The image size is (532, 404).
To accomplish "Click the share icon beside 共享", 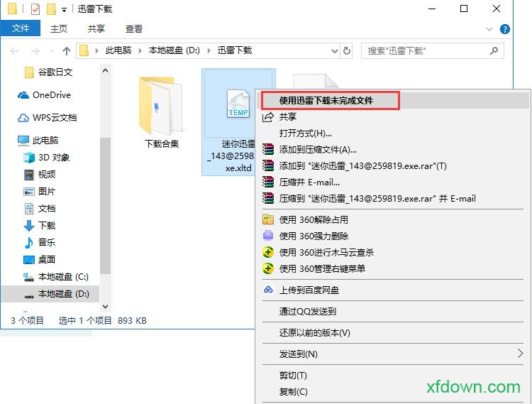I will (x=267, y=117).
